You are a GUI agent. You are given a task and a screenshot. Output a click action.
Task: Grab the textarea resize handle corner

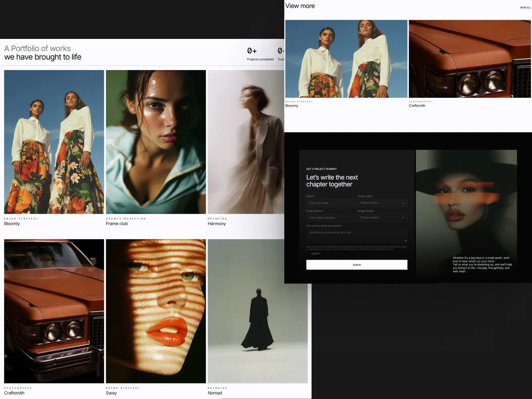pos(405,240)
